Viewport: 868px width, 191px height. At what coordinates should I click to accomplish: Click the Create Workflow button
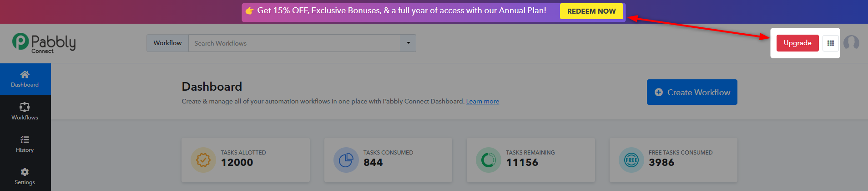pos(692,92)
